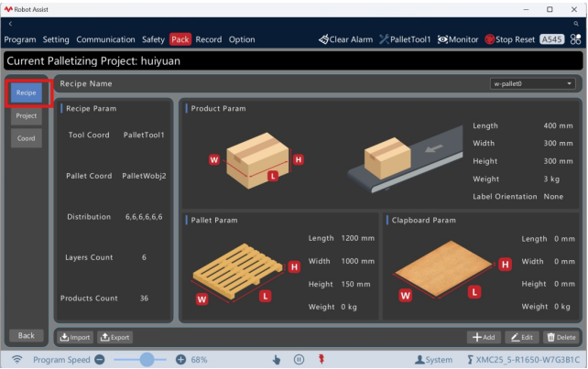This screenshot has width=588, height=369.
Task: Click the 6,6,6,6,6,6 distribution value
Action: 144,217
